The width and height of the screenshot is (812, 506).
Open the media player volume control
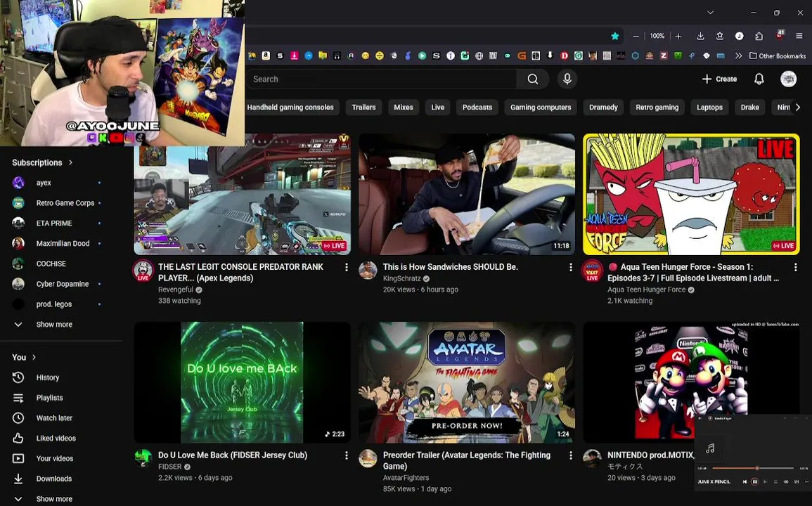[785, 481]
